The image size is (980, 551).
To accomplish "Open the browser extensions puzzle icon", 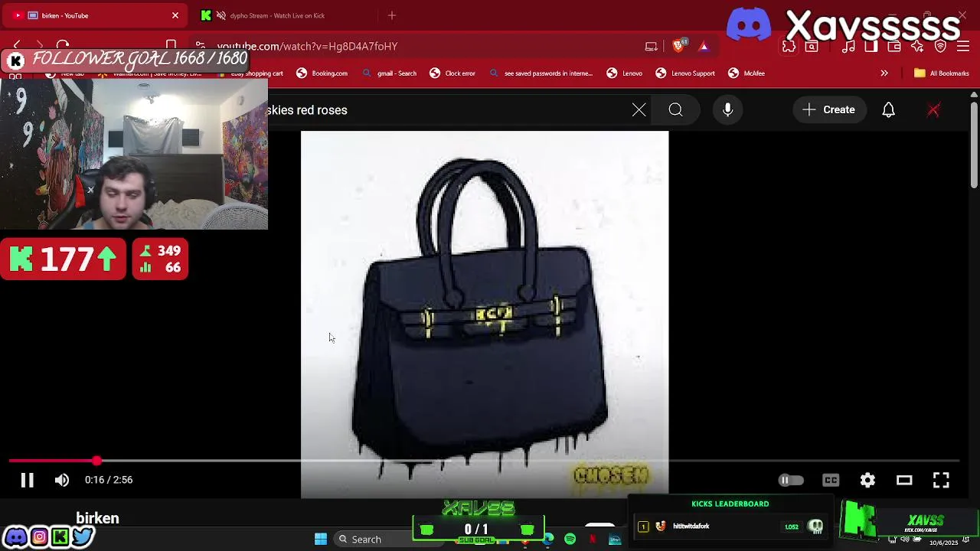I will (x=789, y=47).
